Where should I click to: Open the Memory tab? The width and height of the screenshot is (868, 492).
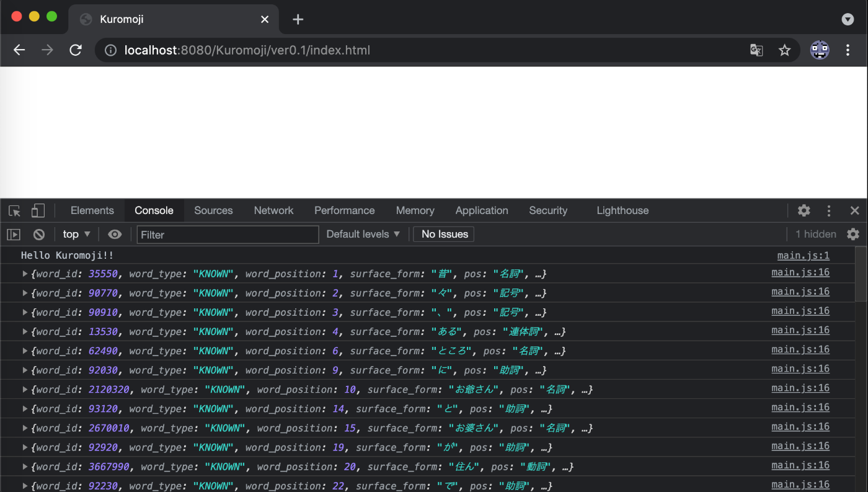[415, 210]
